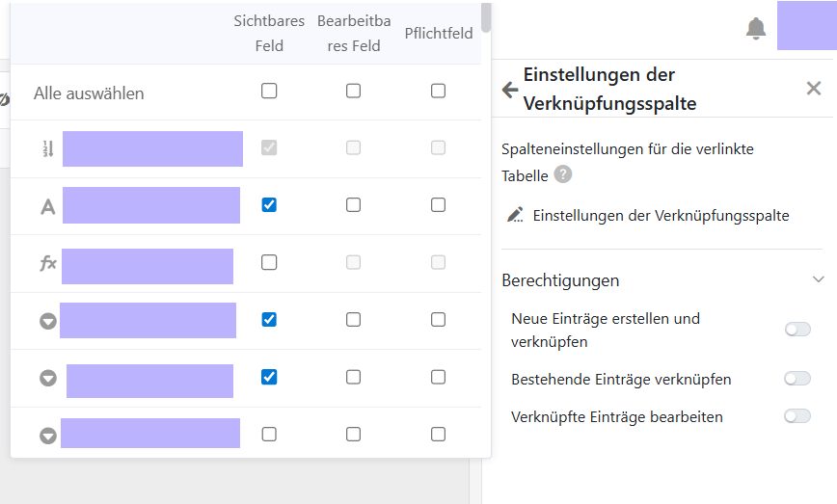Image resolution: width=837 pixels, height=504 pixels.
Task: Check 'Alle auswählen' under Sichtbares Feld
Action: tap(269, 91)
